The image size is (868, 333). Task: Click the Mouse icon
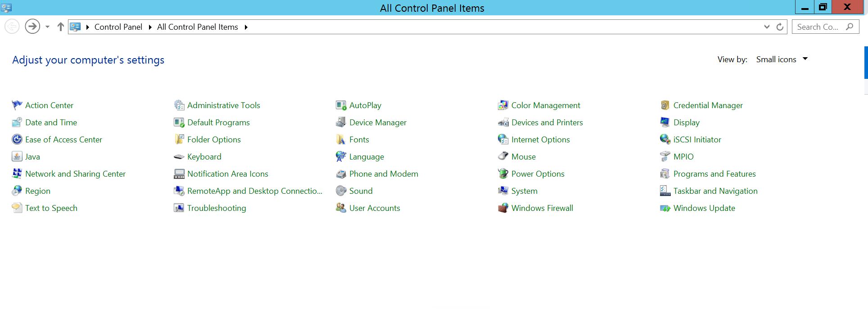(503, 157)
